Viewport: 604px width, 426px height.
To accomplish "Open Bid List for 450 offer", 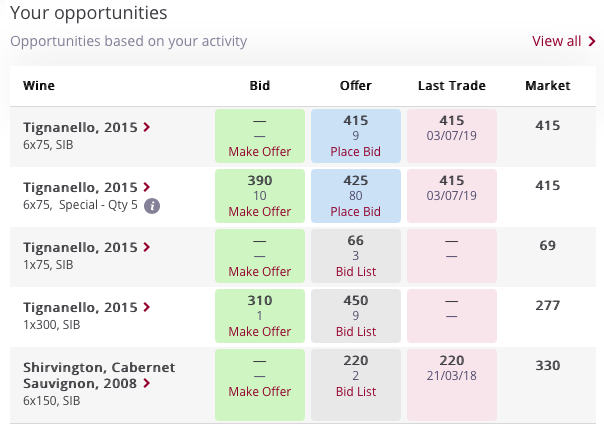I will pyautogui.click(x=356, y=332).
